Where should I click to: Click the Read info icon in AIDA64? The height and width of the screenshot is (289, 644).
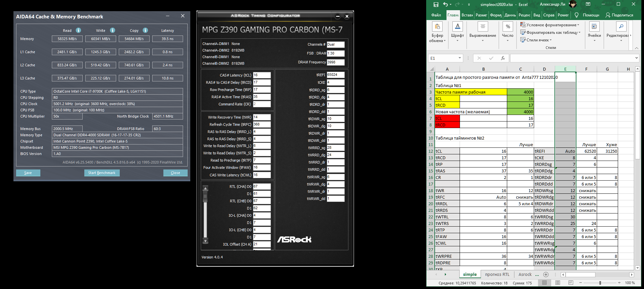coord(78,30)
